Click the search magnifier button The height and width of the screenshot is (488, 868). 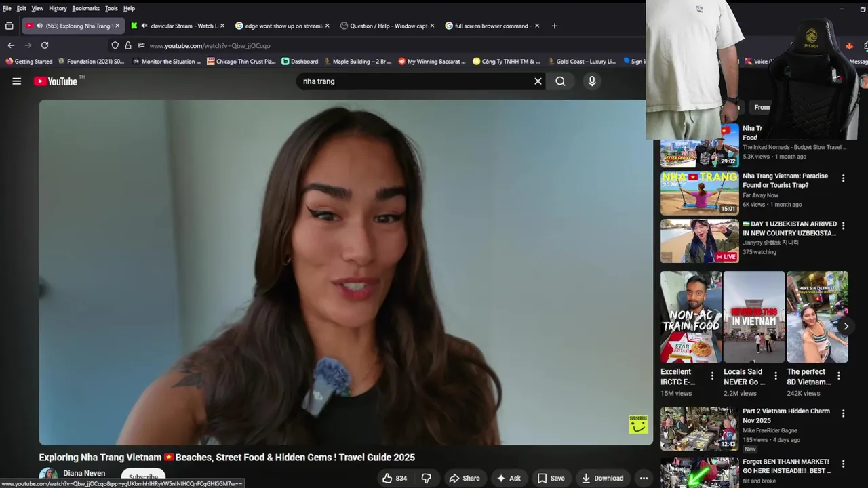click(560, 81)
